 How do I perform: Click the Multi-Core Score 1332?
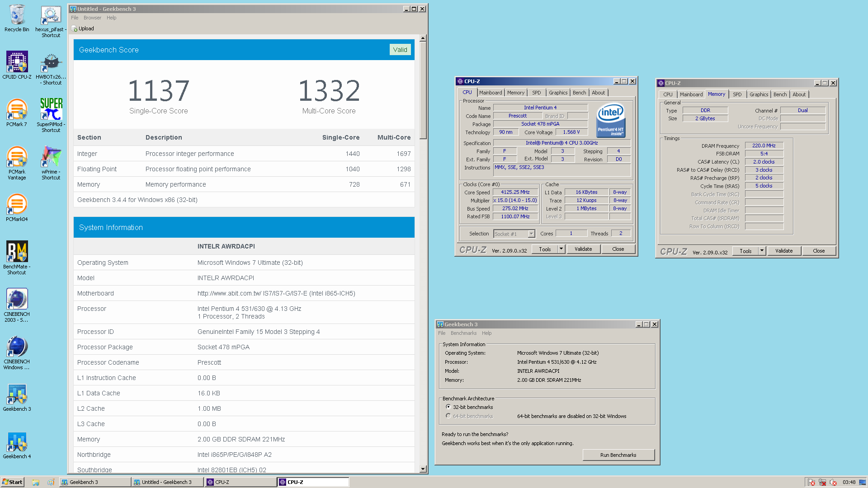tap(329, 91)
